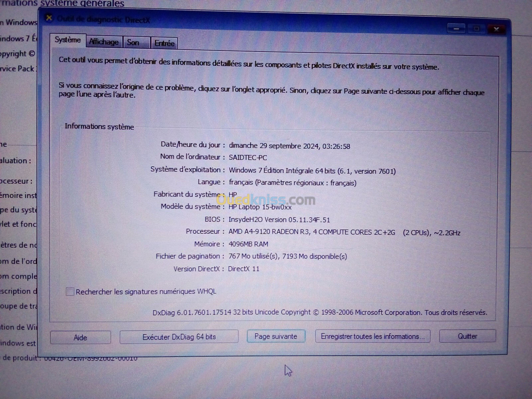Click the date value dimanche 29 septembre 2024
This screenshot has width=532, height=399.
pyautogui.click(x=289, y=146)
